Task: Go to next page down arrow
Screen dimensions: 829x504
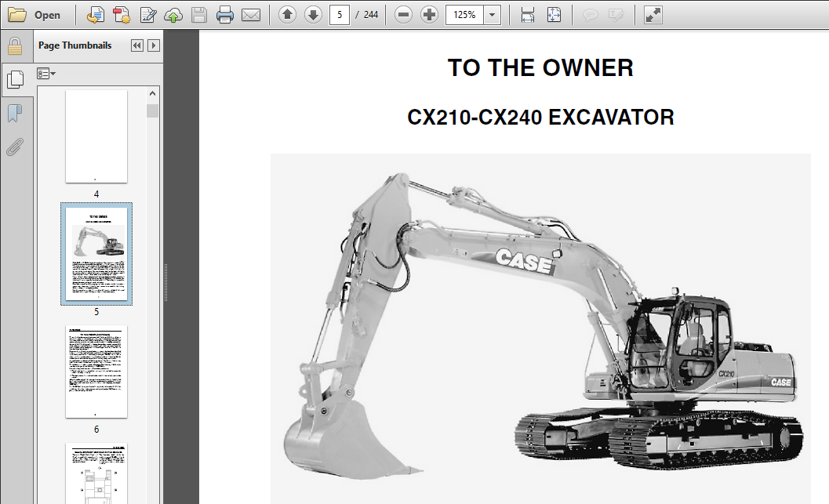Action: [313, 15]
